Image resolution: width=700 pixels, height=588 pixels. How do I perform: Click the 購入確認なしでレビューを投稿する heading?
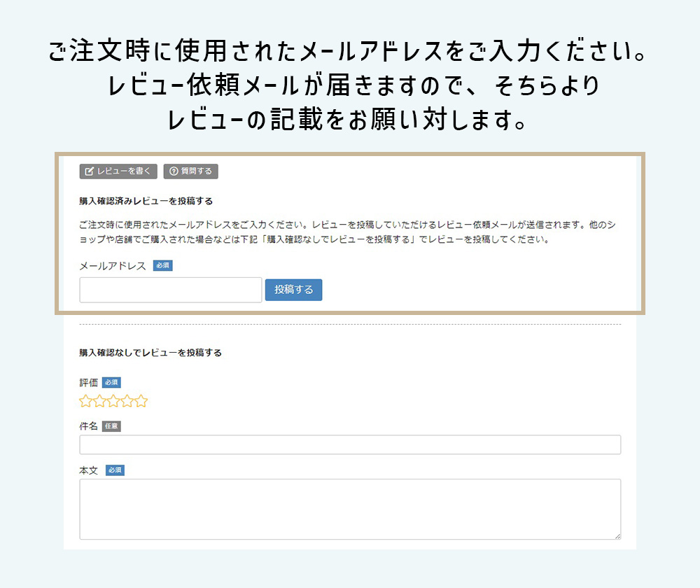(x=150, y=353)
